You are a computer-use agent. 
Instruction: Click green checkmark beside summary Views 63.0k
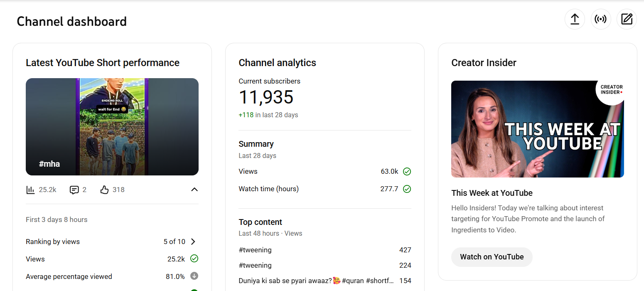[x=407, y=171]
